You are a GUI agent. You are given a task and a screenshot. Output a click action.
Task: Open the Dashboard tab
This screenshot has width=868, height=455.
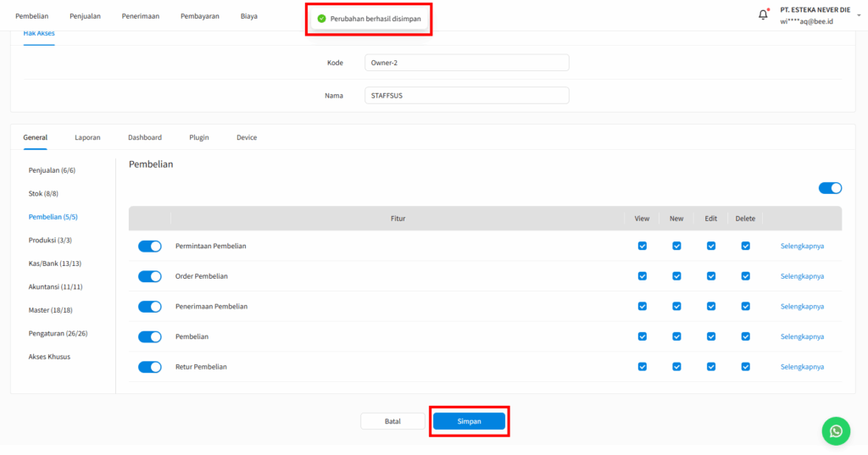(145, 137)
